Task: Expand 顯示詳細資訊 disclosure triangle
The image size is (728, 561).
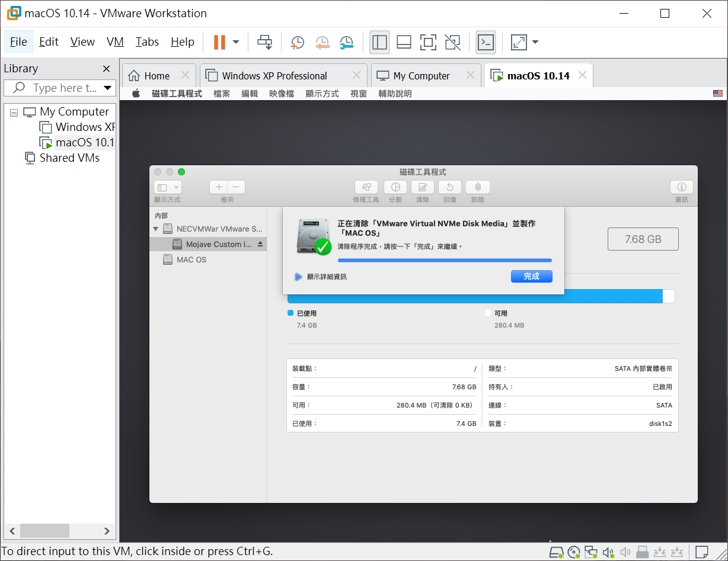Action: 298,277
